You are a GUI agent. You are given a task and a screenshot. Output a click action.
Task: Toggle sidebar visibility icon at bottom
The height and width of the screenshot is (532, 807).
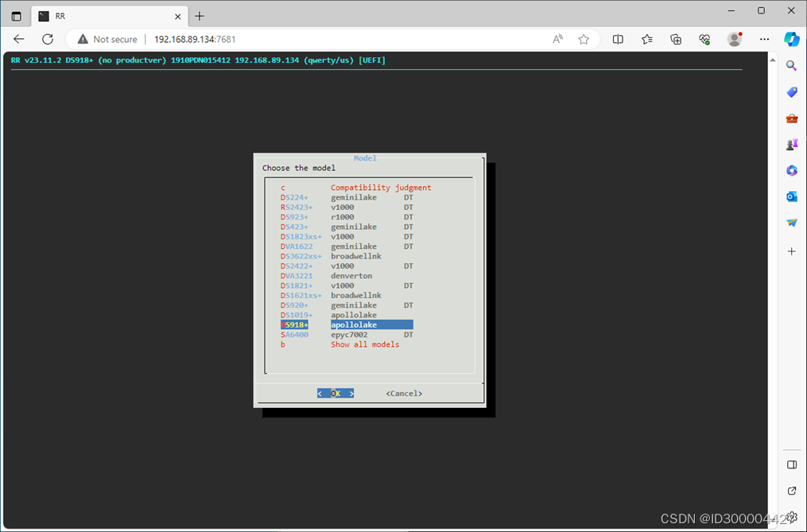click(792, 465)
